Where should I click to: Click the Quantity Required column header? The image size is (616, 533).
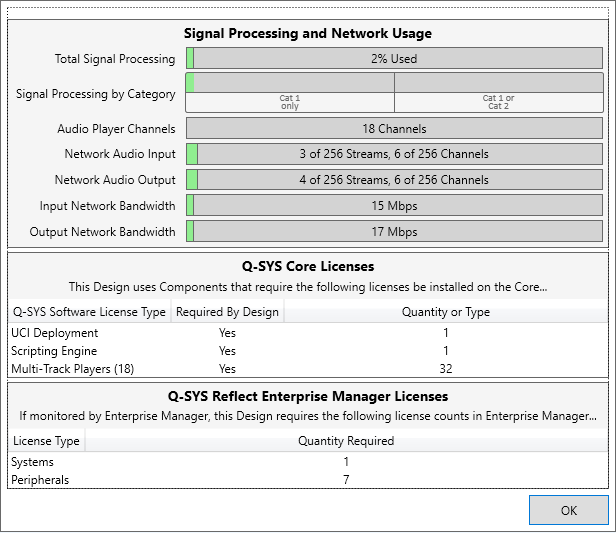pyautogui.click(x=346, y=441)
